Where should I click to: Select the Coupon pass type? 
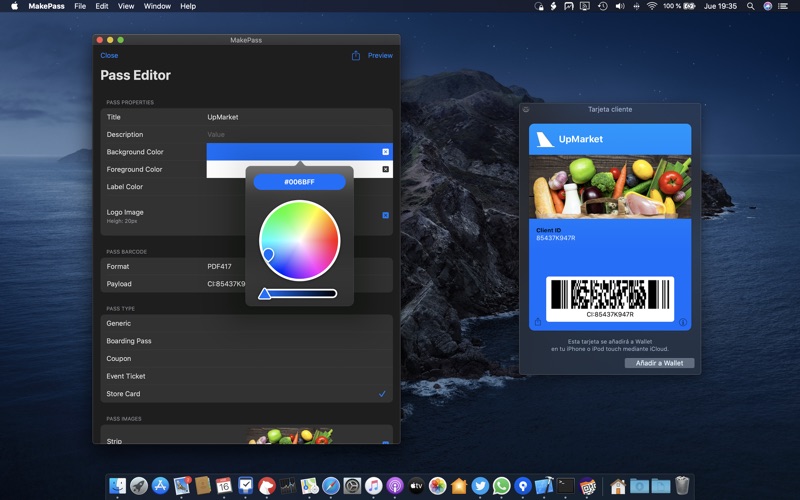pos(246,359)
